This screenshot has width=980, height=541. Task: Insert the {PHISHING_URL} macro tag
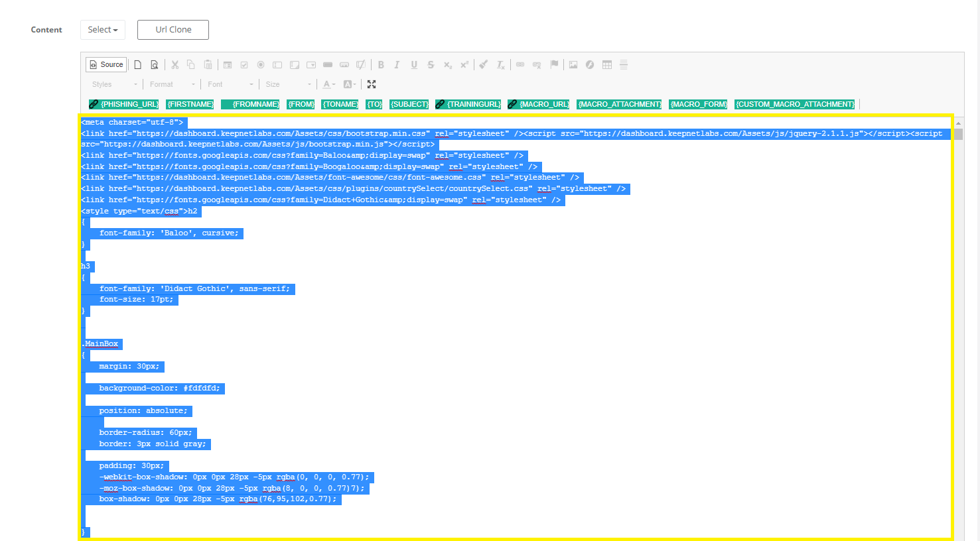tap(124, 104)
